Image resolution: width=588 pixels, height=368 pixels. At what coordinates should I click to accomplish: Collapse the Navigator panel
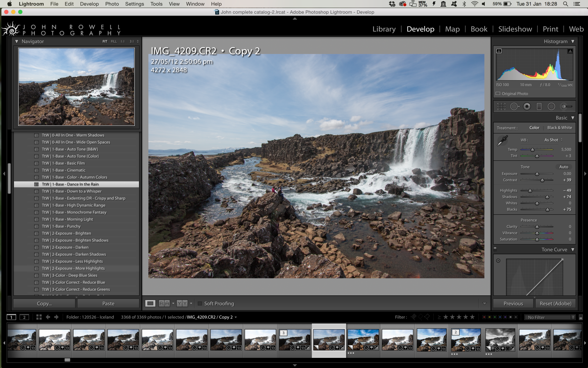16,41
